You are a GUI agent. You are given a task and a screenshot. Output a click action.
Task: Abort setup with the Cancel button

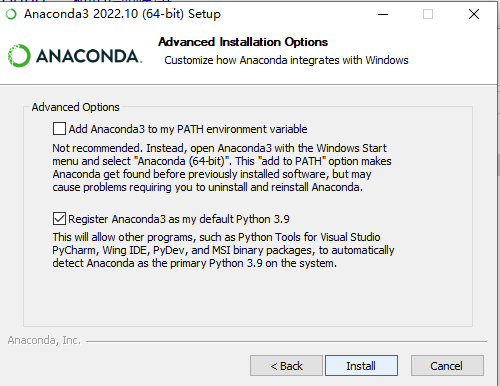click(447, 366)
